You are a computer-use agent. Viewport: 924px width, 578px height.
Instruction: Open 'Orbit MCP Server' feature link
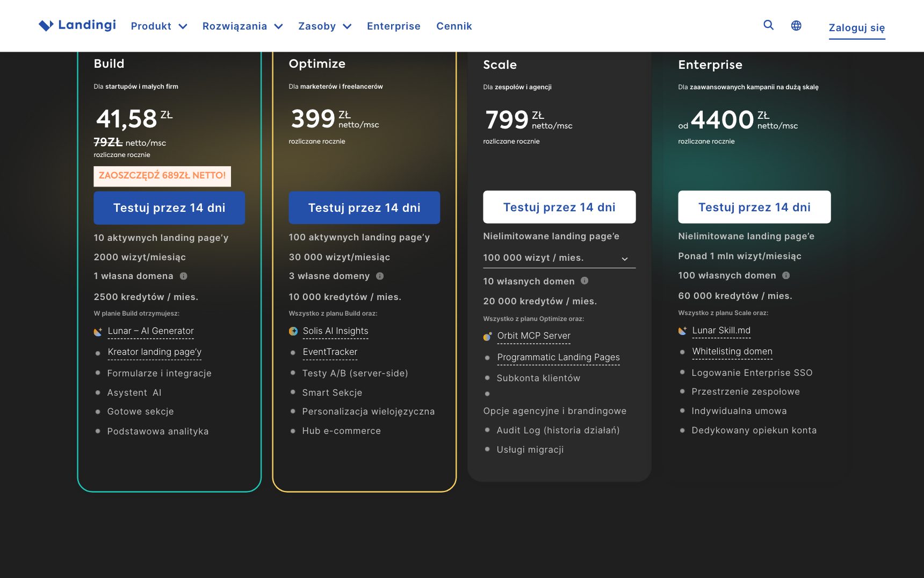coord(534,336)
